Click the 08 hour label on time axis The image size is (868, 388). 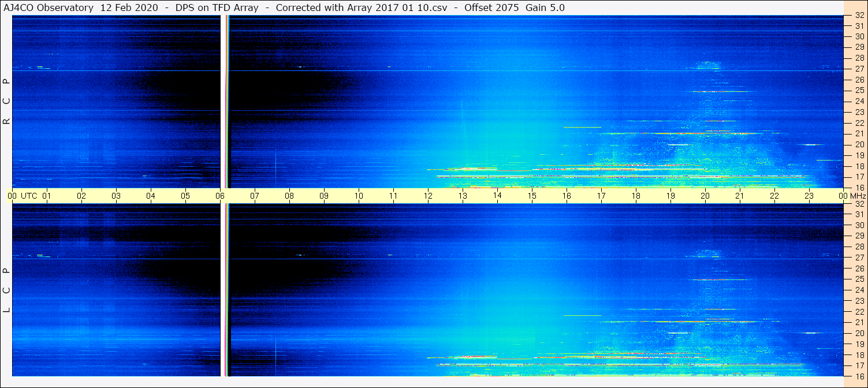click(289, 196)
